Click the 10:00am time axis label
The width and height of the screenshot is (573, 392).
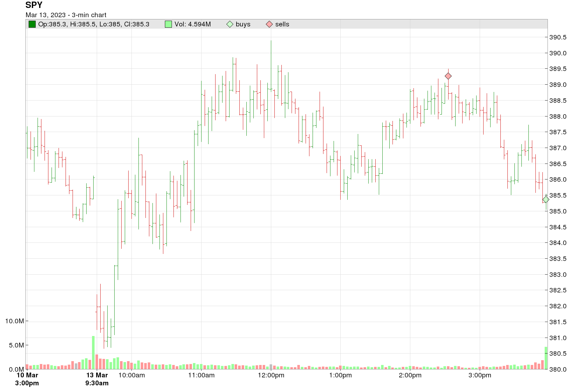click(132, 375)
